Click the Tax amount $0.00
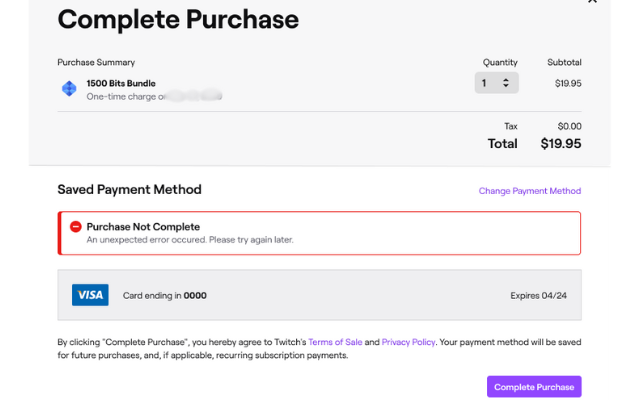Image resolution: width=640 pixels, height=400 pixels. (x=569, y=126)
